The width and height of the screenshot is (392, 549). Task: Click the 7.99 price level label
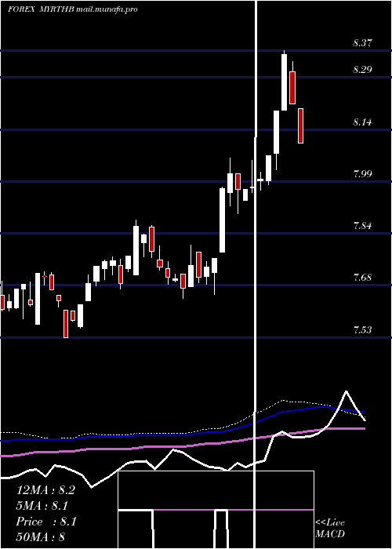coord(362,174)
